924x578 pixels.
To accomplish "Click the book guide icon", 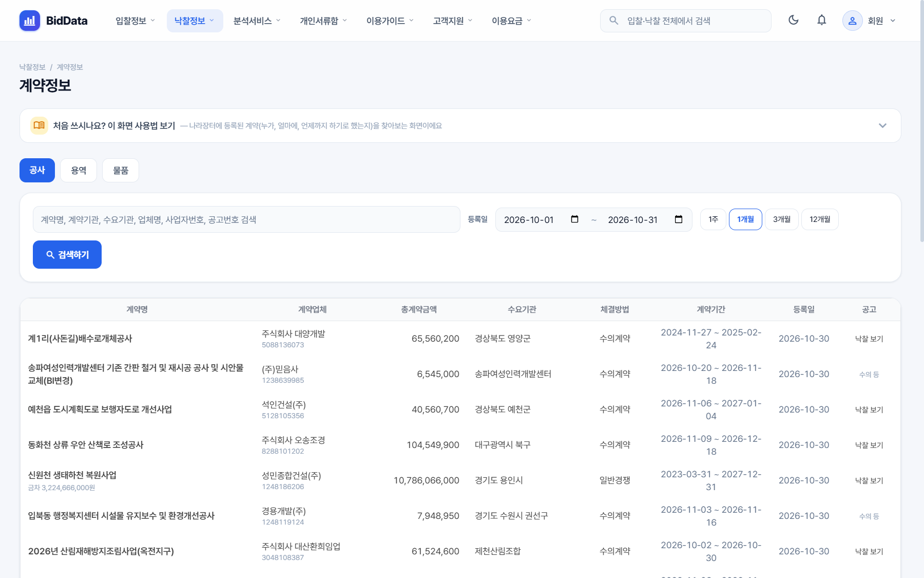I will [39, 125].
